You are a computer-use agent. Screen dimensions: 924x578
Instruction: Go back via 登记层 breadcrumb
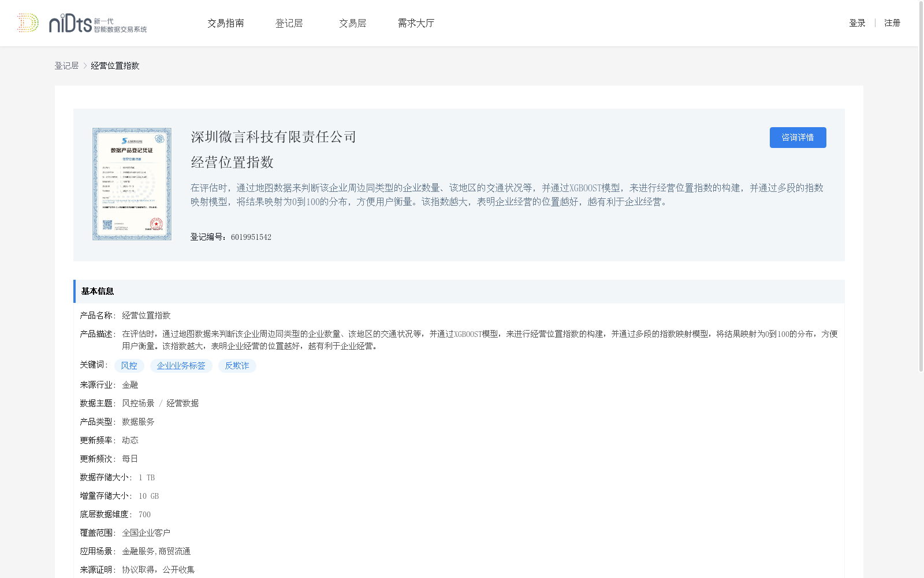pyautogui.click(x=66, y=66)
